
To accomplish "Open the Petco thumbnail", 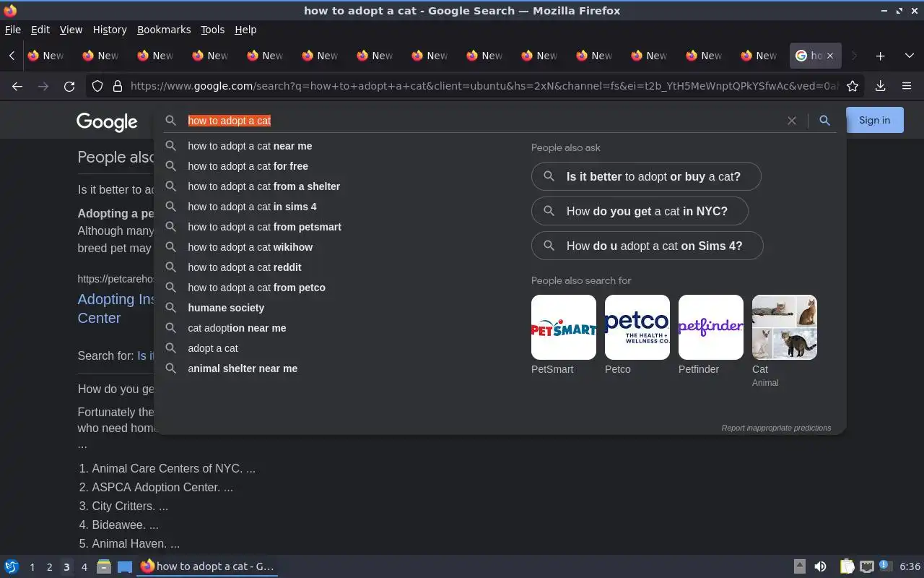I will pos(637,327).
